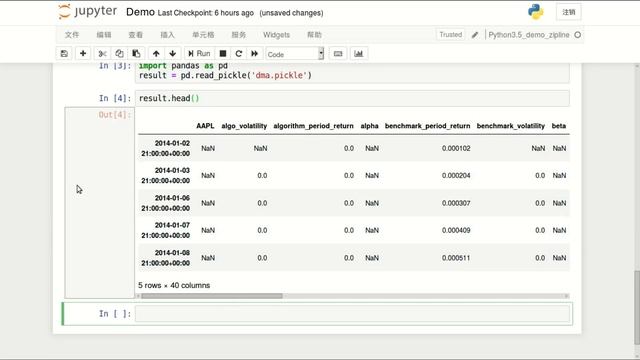The width and height of the screenshot is (640, 360).
Task: Open the 服务 (Kernel) menu
Action: (x=239, y=35)
